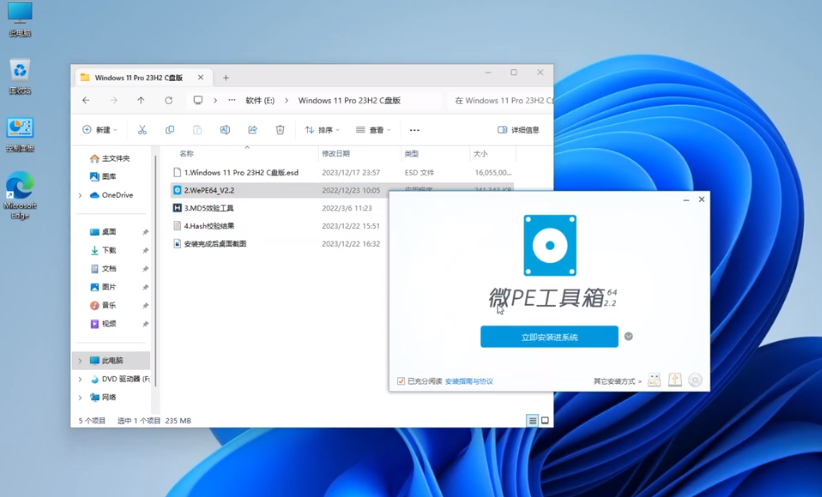Click the WePE disc logo image

point(550,245)
